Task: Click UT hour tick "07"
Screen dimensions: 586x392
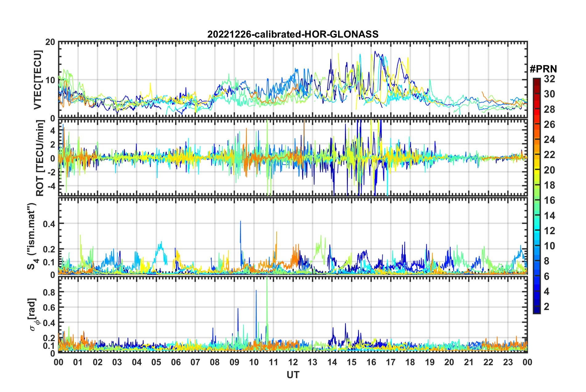Action: 195,362
